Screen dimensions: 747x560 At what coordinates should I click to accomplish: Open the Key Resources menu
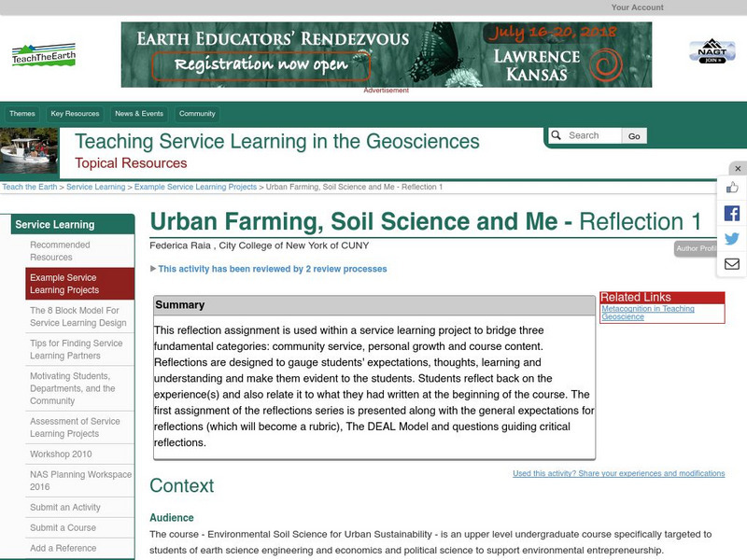click(75, 114)
